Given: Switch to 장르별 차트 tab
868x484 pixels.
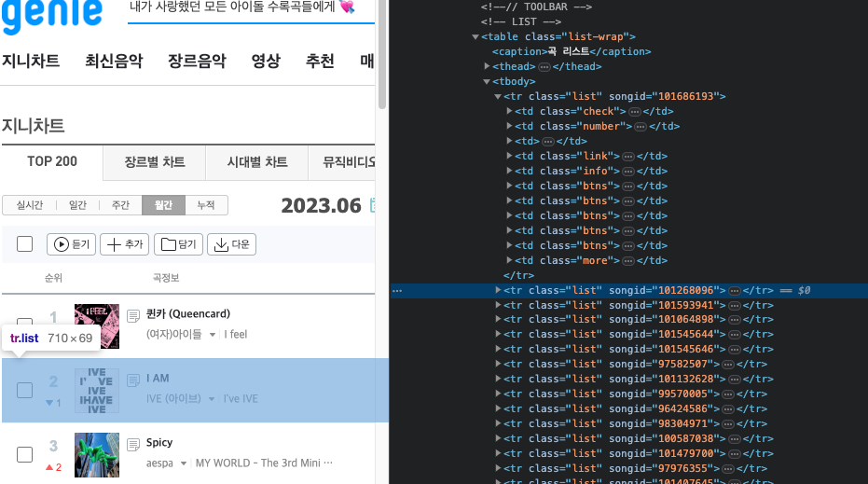Looking at the screenshot, I should pyautogui.click(x=155, y=162).
